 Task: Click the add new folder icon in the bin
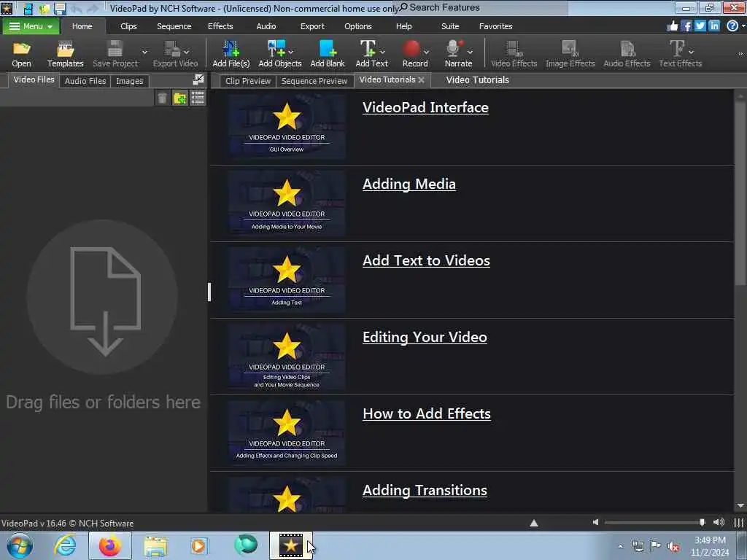tap(180, 98)
